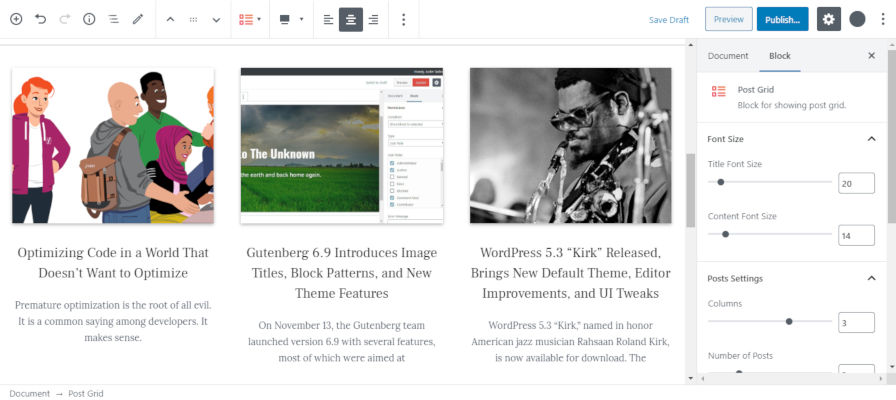This screenshot has width=896, height=400.
Task: Align text right
Action: [x=373, y=19]
